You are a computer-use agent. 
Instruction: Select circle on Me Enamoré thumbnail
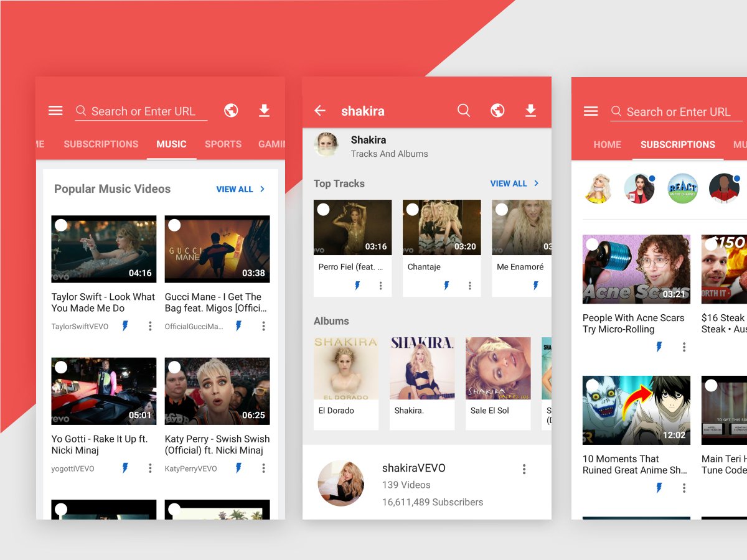501,210
